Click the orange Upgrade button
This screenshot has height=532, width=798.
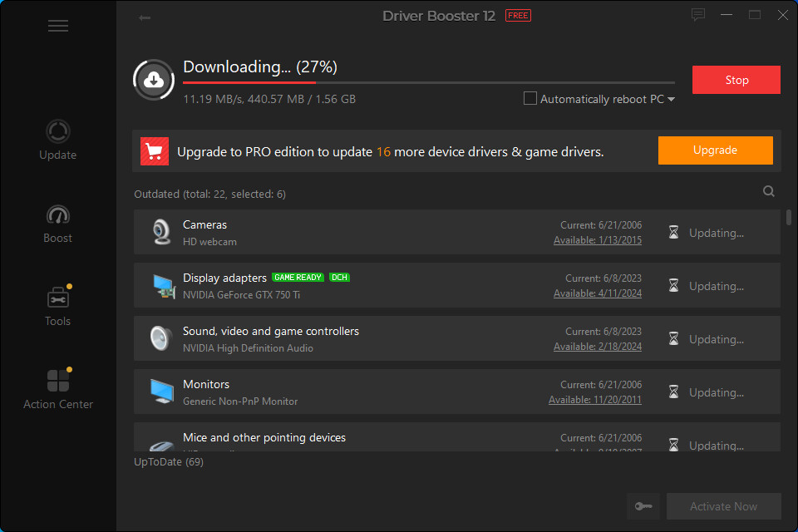(x=715, y=150)
